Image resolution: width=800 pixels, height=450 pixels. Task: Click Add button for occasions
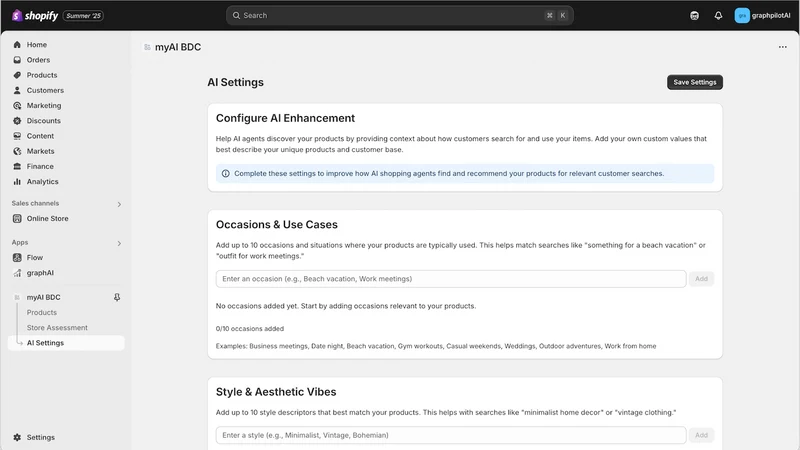point(701,279)
